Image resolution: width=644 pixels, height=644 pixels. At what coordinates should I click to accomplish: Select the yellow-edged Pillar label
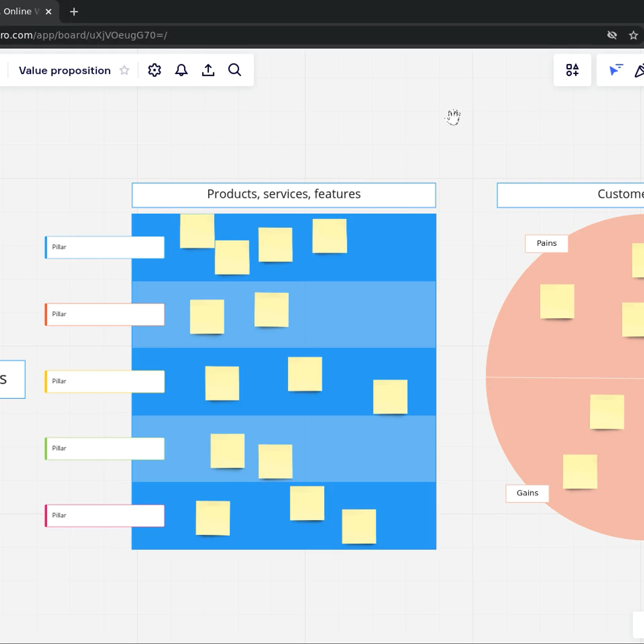[x=105, y=382]
